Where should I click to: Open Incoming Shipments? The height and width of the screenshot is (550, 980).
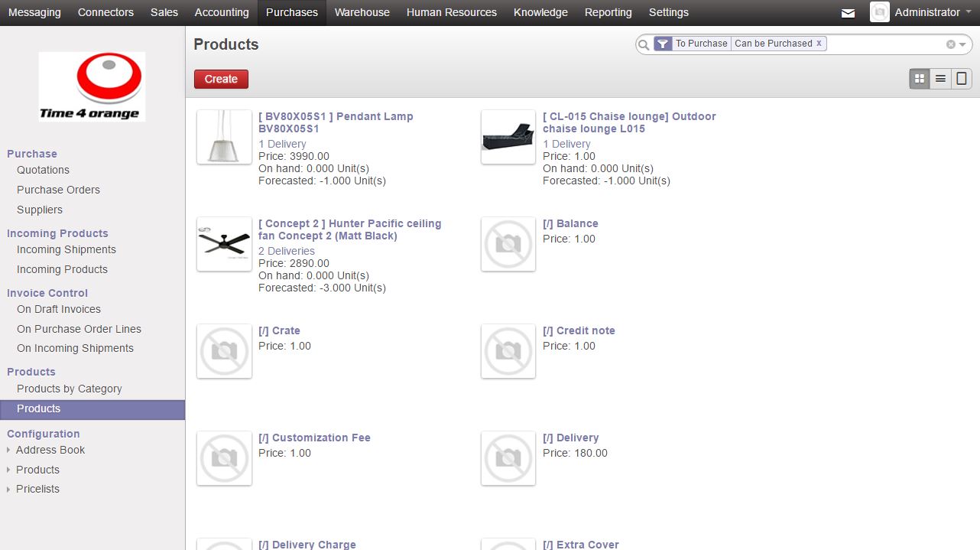(67, 249)
